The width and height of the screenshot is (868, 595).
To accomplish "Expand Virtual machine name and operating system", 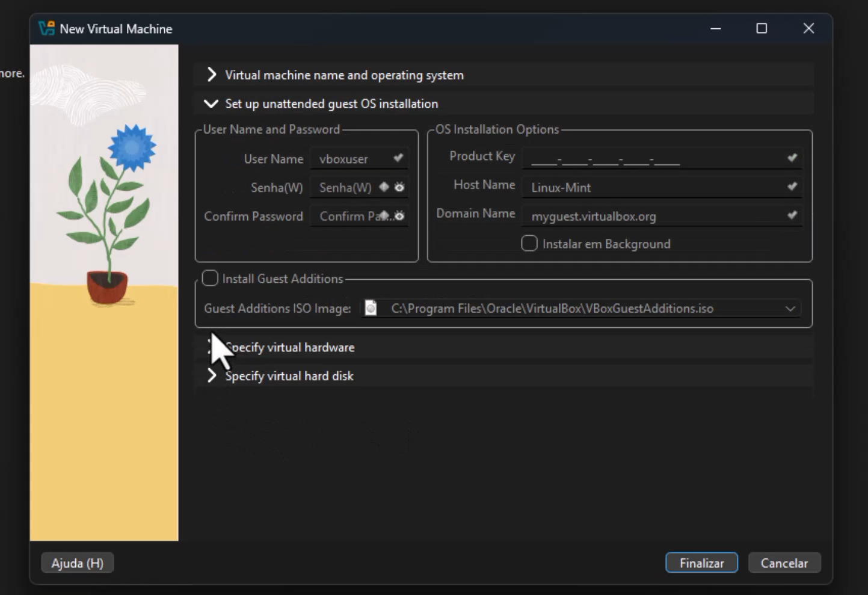I will pyautogui.click(x=504, y=75).
